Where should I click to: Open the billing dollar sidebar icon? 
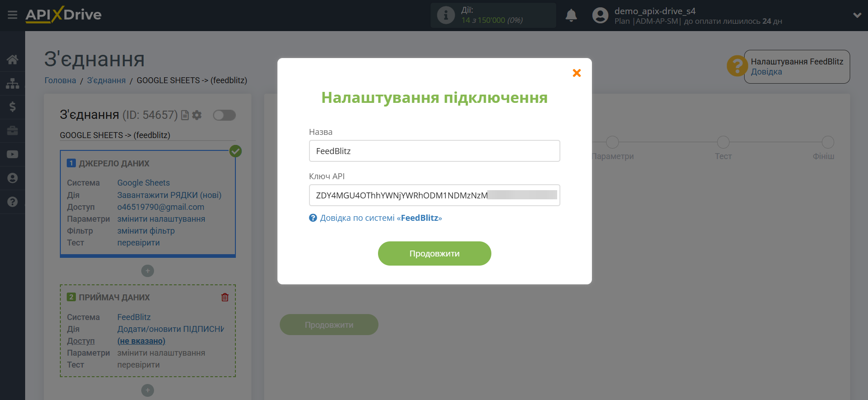point(12,107)
